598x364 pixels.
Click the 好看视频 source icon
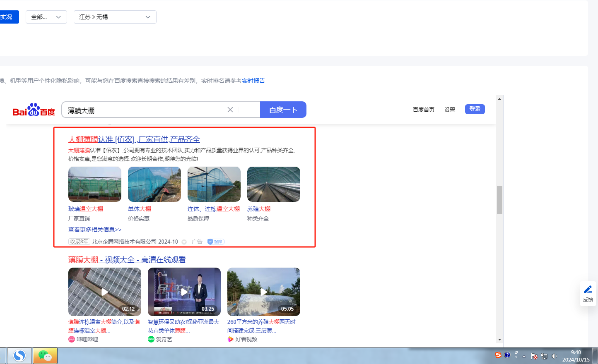(231, 339)
